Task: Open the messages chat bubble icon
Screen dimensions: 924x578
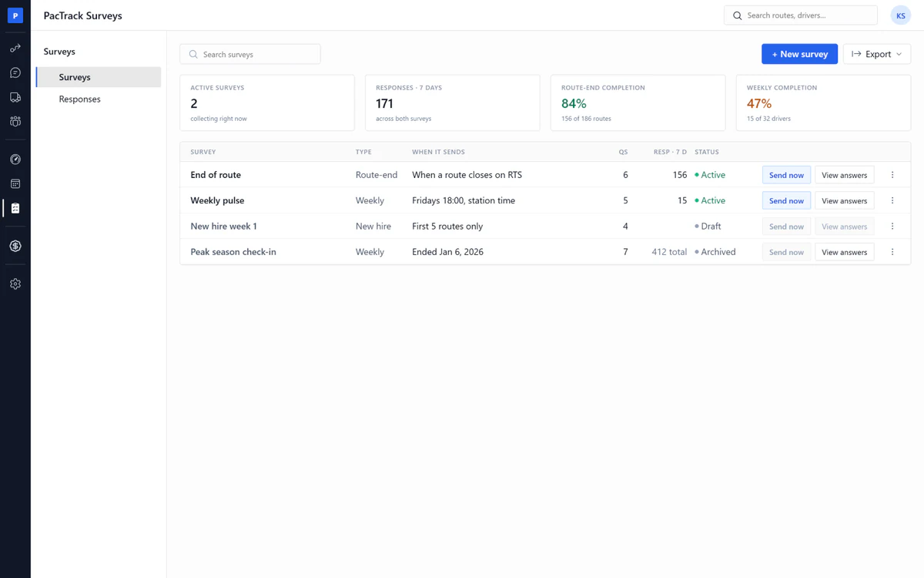Action: (x=15, y=73)
